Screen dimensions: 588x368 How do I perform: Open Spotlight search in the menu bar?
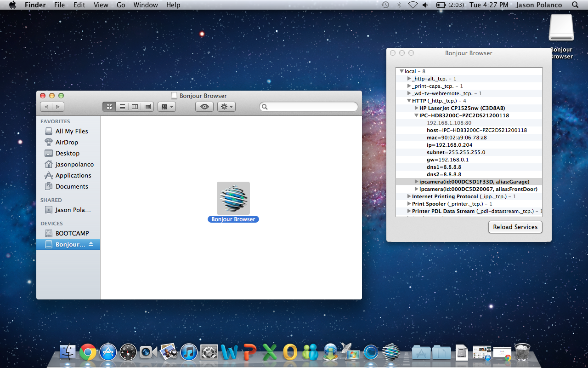(575, 5)
